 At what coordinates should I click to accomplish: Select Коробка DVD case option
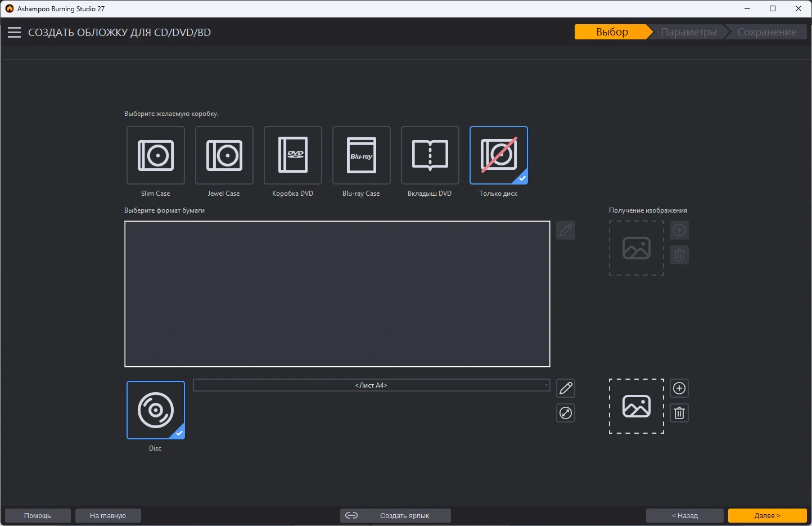click(293, 155)
